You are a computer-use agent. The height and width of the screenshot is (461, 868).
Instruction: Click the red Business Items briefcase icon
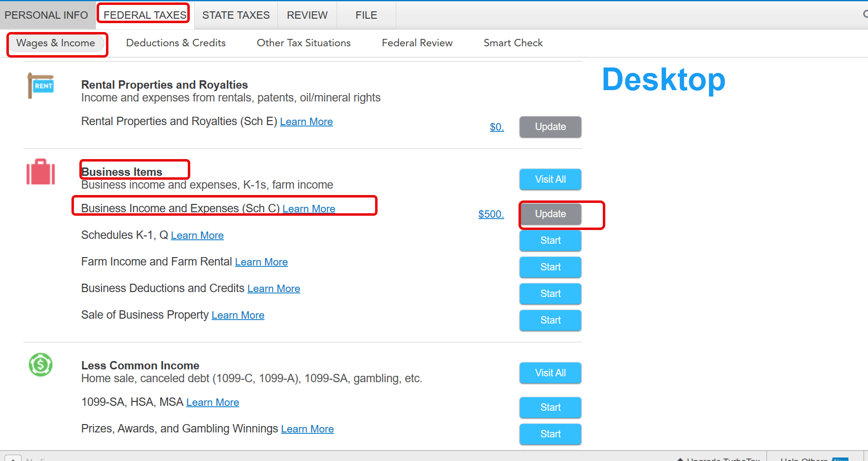coord(40,172)
